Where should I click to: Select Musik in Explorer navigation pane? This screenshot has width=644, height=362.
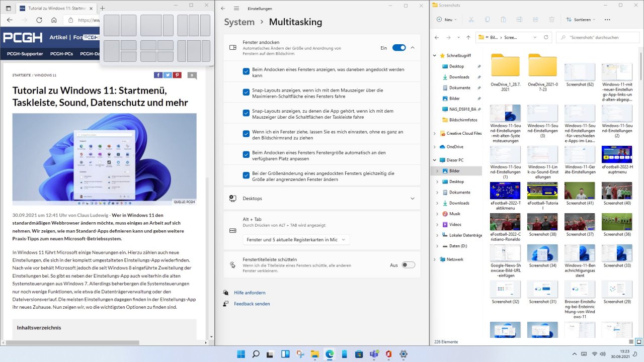click(454, 214)
